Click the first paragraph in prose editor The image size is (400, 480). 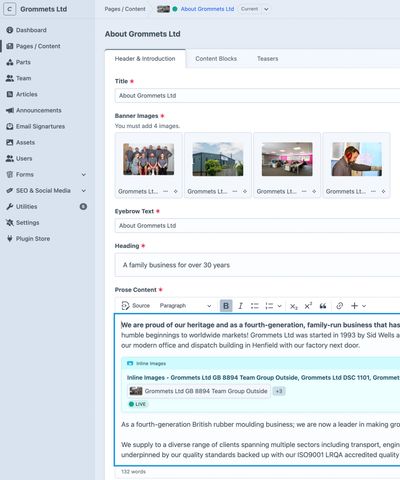click(260, 335)
